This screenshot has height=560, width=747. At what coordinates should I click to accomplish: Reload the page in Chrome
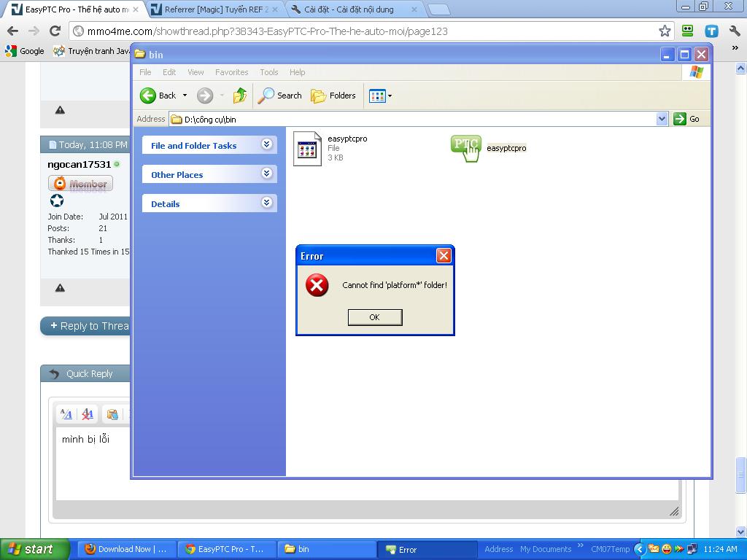point(55,31)
